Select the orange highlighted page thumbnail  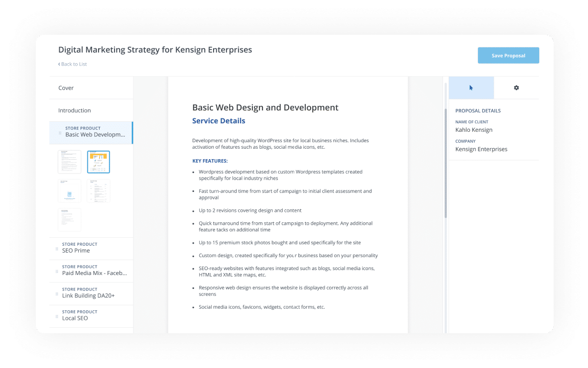[x=98, y=162]
